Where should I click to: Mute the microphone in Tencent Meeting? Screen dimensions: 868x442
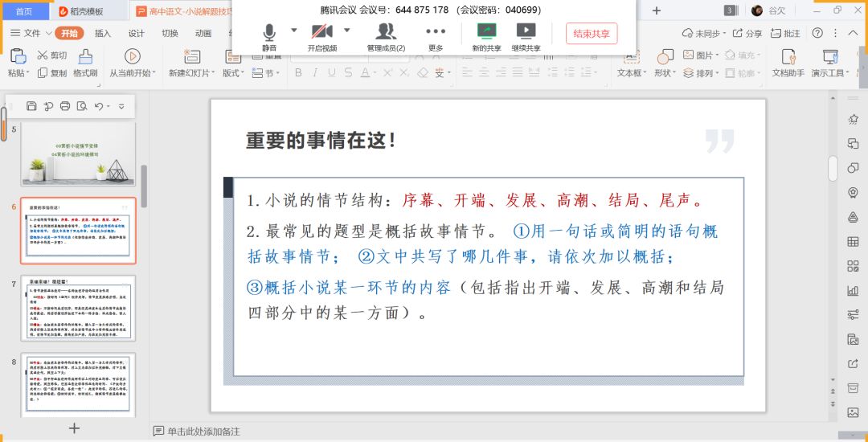point(268,34)
